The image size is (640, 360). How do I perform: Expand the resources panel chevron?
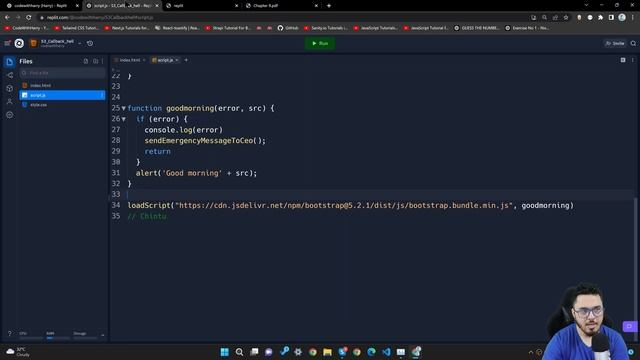click(x=102, y=335)
